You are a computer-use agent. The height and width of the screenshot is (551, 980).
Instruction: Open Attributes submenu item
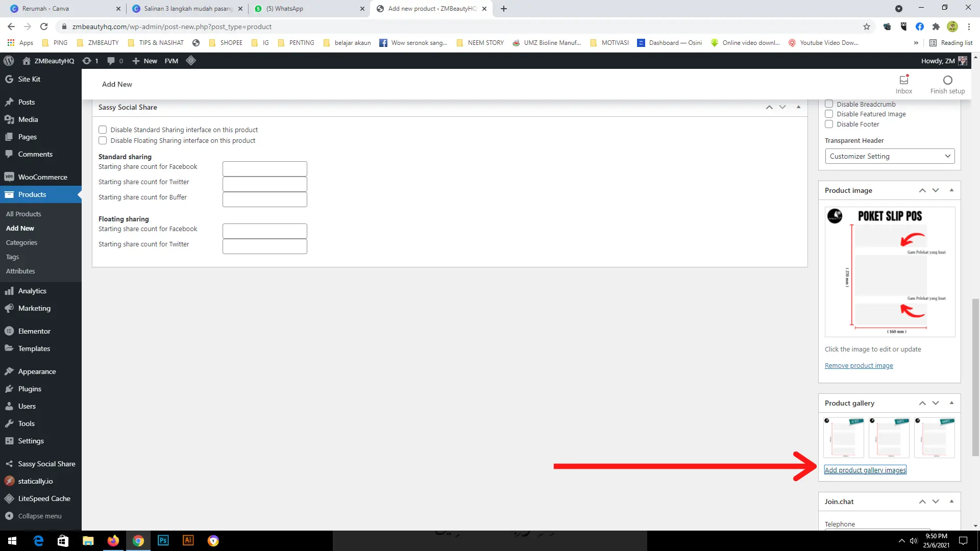(20, 271)
